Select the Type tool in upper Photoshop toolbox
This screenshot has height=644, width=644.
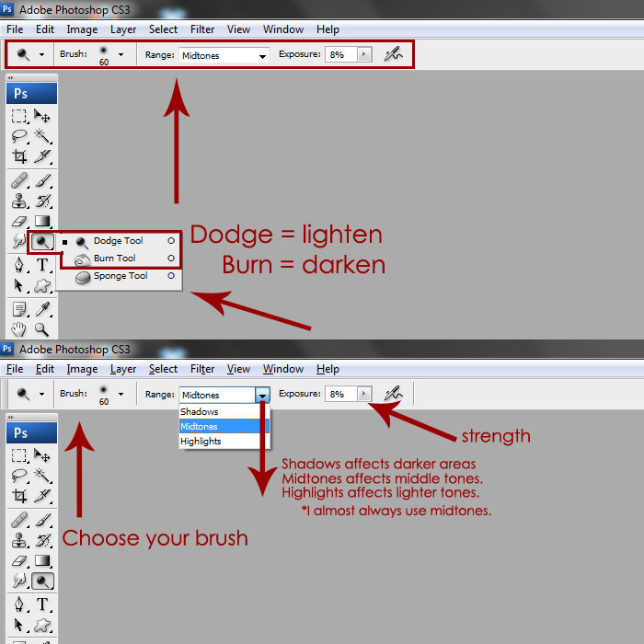point(42,265)
